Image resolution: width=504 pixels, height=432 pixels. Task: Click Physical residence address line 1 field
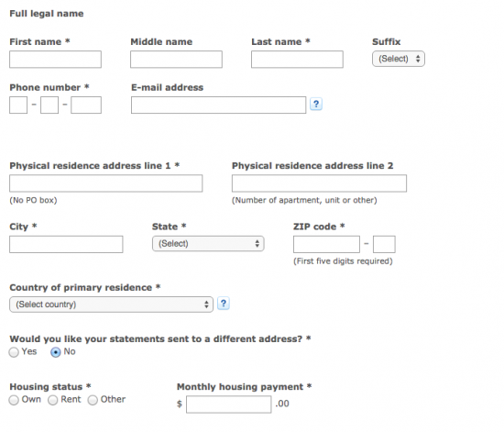coord(105,183)
